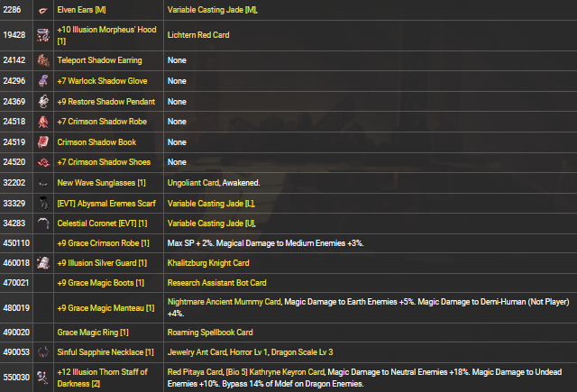Screen dimensions: 577x392
Task: Open the Research Assistant Bot Card link
Action: point(216,283)
